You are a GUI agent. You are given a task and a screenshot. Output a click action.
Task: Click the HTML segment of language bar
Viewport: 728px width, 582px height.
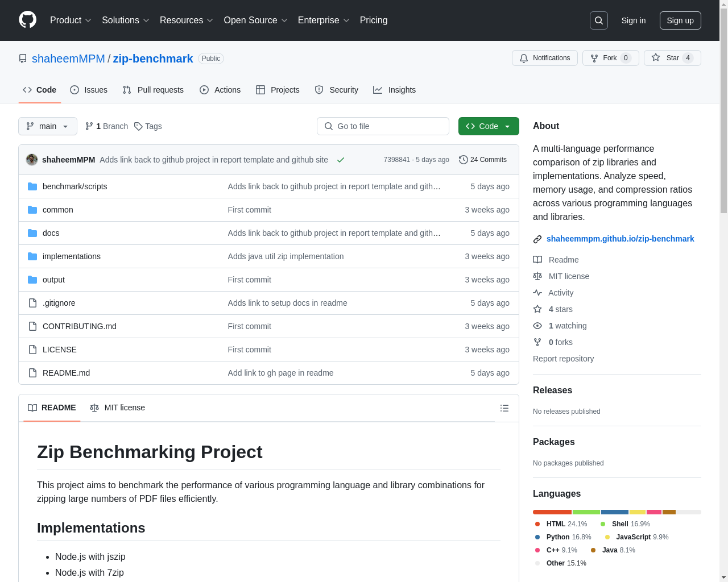point(552,512)
